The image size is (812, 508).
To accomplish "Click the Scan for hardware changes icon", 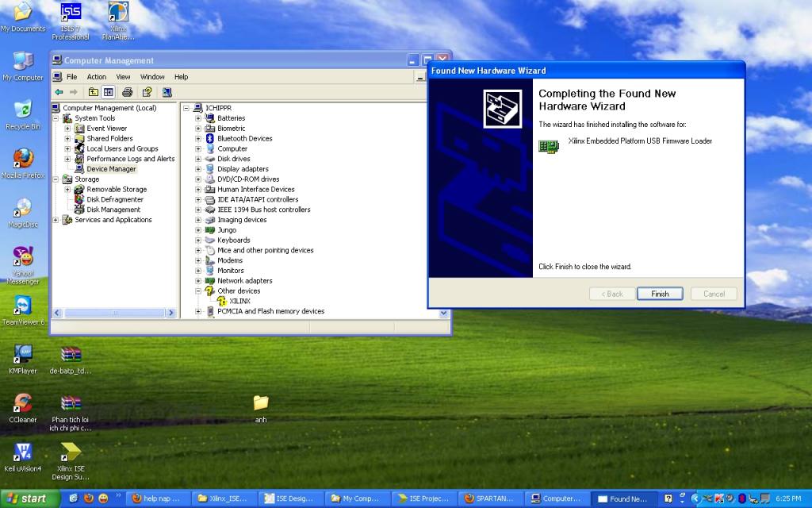I will (167, 92).
